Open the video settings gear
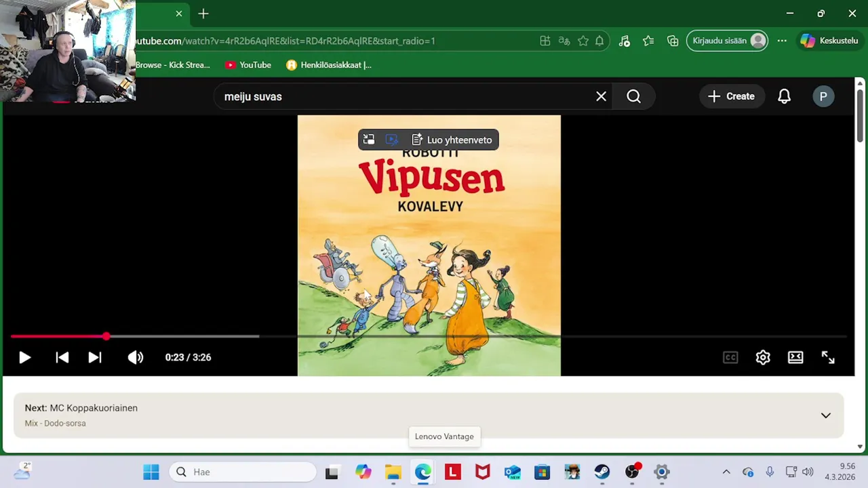 click(x=763, y=357)
